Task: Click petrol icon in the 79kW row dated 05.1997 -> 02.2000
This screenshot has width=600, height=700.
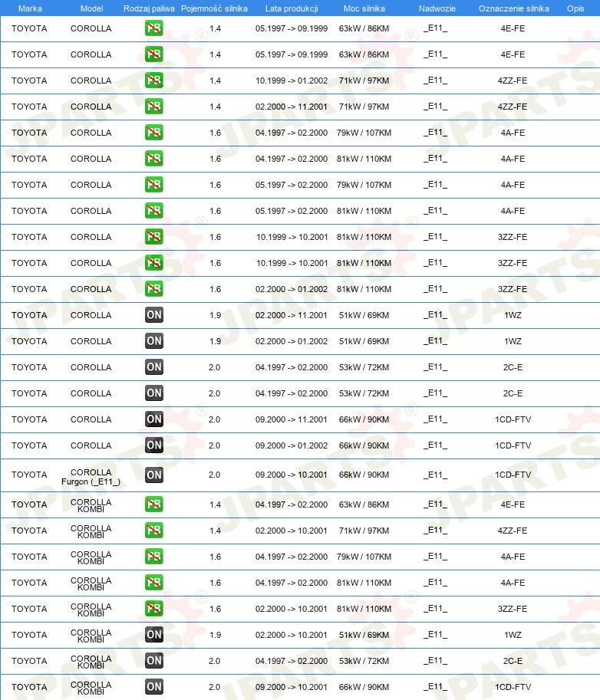Action: point(153,184)
